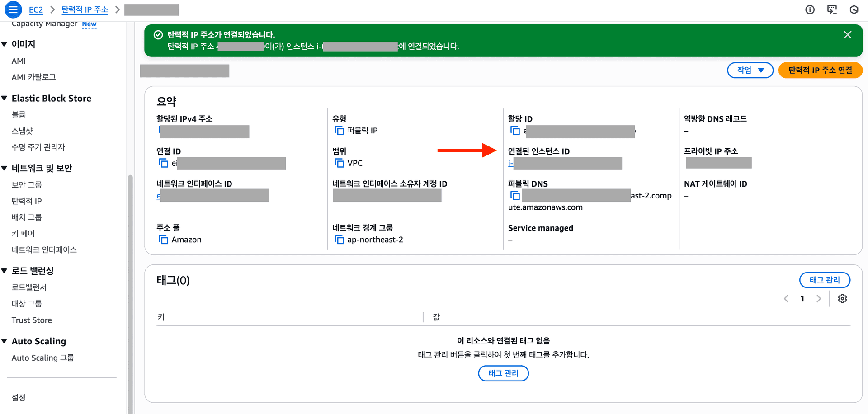Image resolution: width=868 pixels, height=414 pixels.
Task: Copy the allocated IPv4 address
Action: coord(161,132)
